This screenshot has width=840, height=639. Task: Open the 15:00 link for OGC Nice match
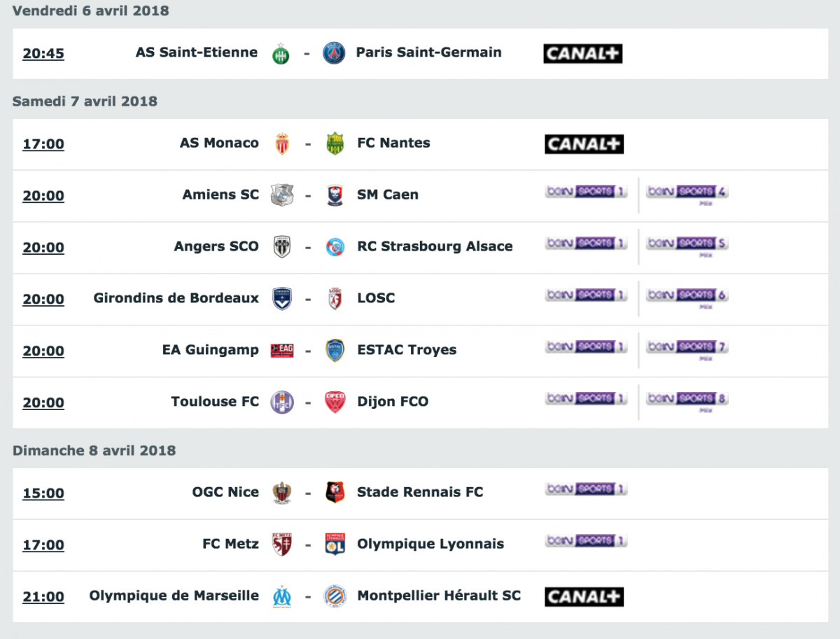point(43,493)
